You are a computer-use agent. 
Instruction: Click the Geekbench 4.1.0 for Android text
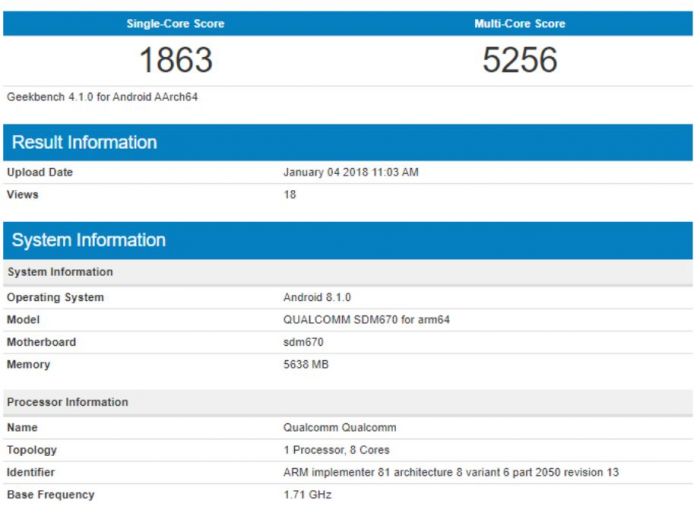pyautogui.click(x=104, y=97)
